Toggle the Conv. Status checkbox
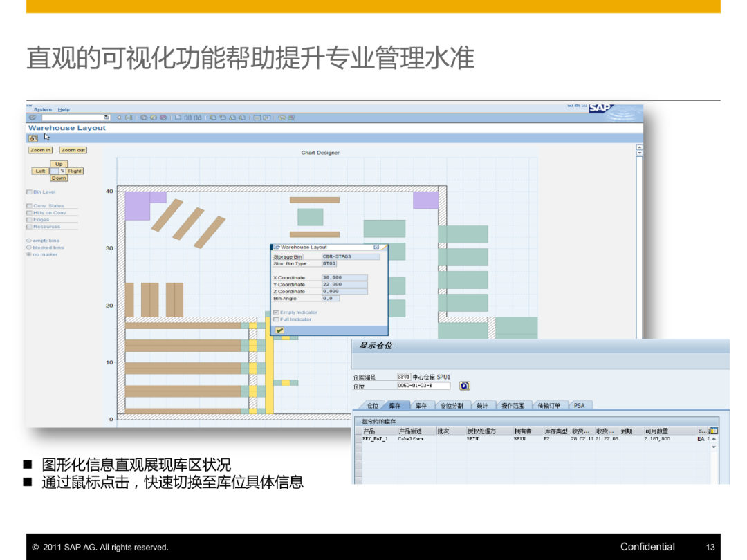Viewport: 747px width, 560px height. click(x=29, y=206)
